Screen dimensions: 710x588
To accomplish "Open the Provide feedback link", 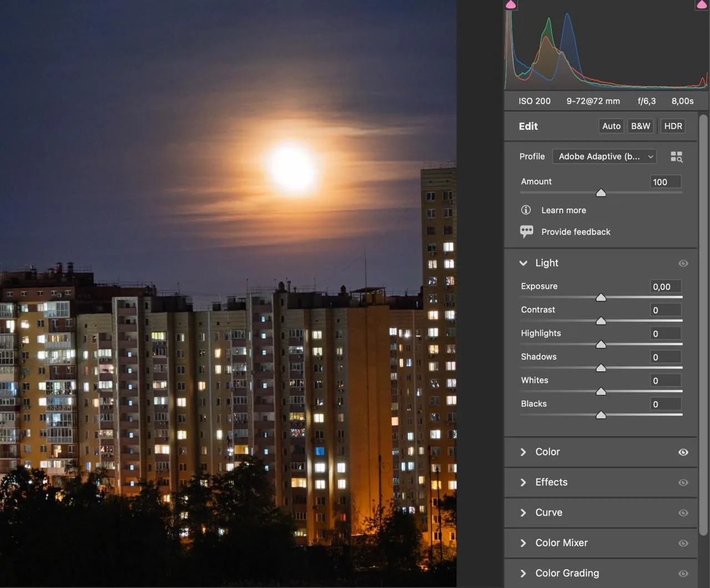I will [x=576, y=232].
